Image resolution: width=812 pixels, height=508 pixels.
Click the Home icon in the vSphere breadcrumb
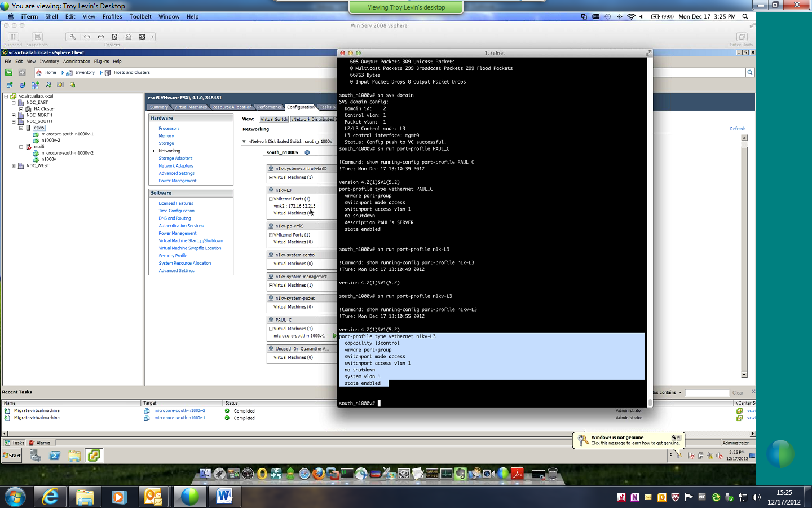click(x=38, y=73)
